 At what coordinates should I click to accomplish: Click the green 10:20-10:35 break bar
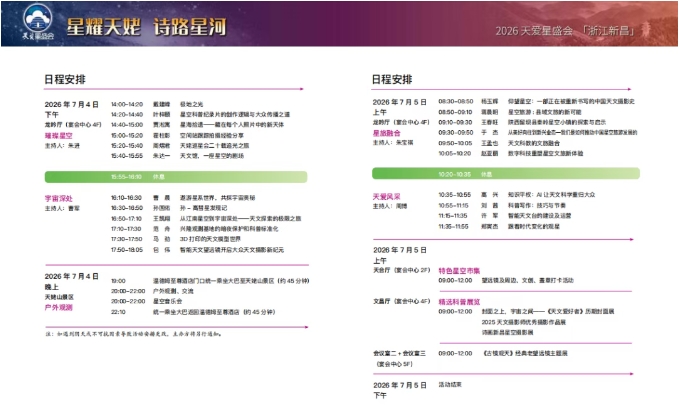[x=506, y=174]
